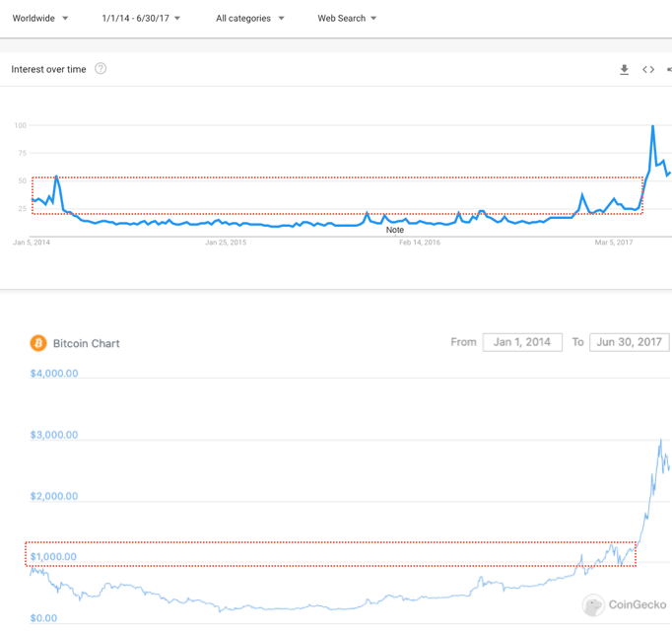The image size is (672, 633).
Task: Click the Feb 14, 2016 axis label
Action: pos(420,243)
